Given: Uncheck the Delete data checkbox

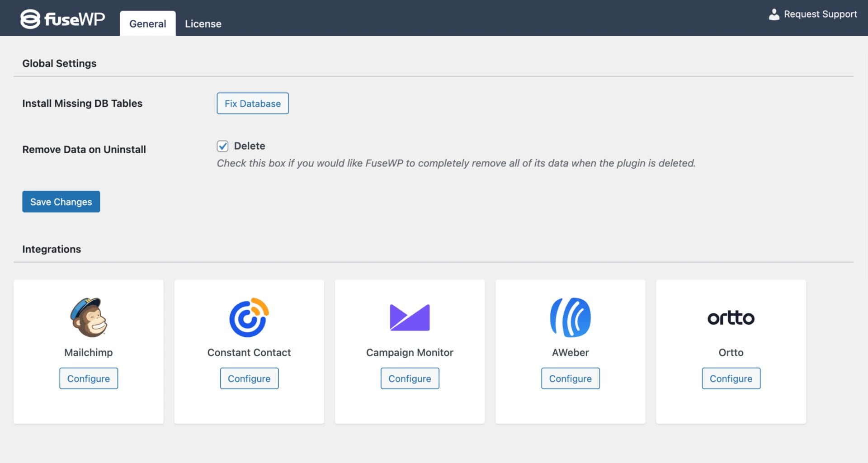Looking at the screenshot, I should [x=222, y=146].
